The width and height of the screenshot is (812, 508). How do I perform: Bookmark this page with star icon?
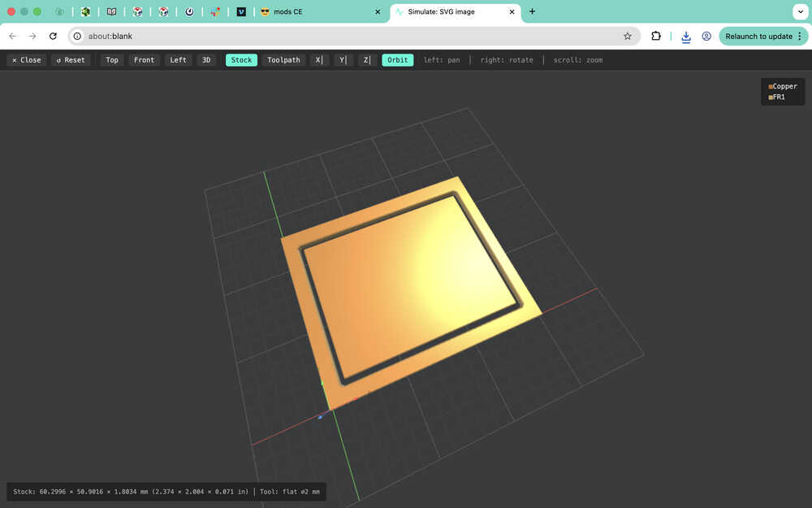(627, 37)
